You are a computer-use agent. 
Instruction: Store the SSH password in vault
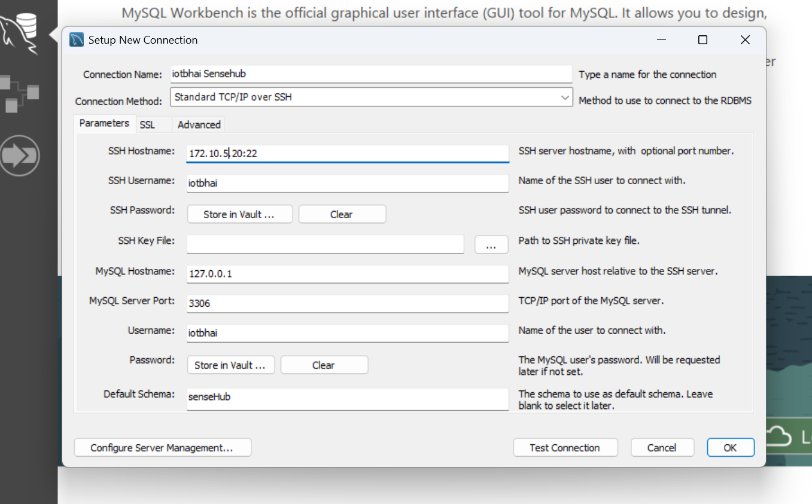pos(239,215)
